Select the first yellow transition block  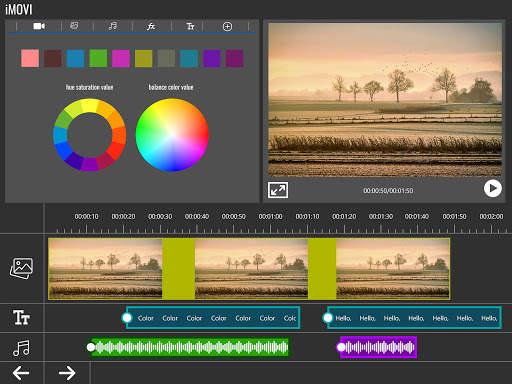click(x=178, y=269)
